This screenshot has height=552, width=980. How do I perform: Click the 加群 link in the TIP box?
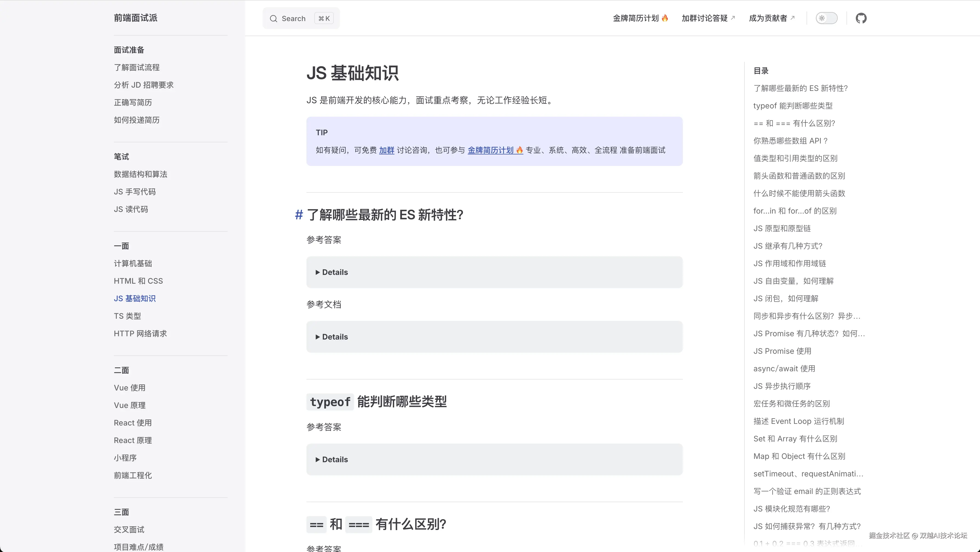click(x=387, y=150)
